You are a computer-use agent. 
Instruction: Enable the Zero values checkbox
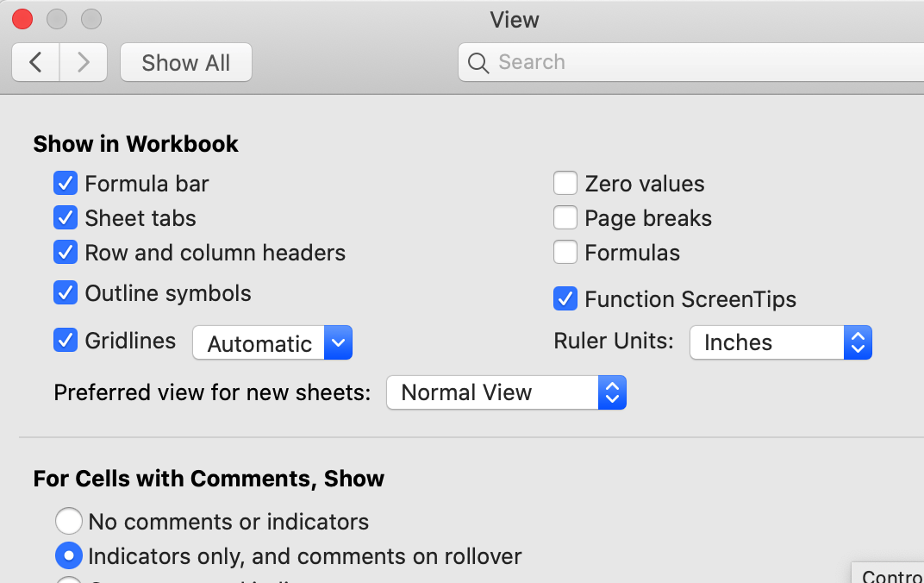tap(565, 184)
